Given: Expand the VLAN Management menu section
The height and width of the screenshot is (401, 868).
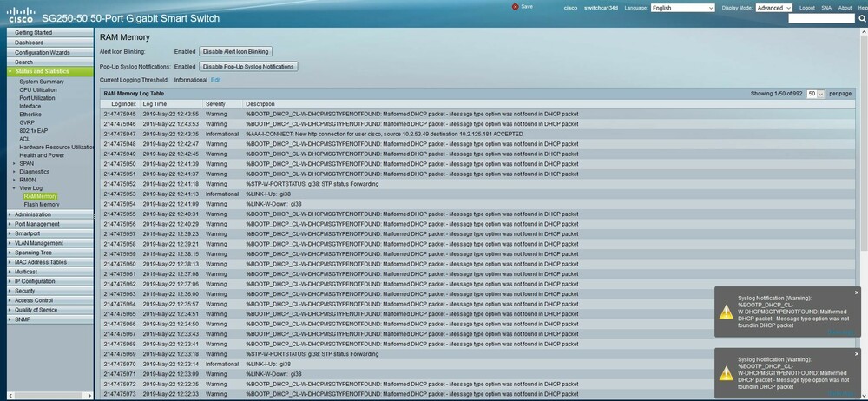Looking at the screenshot, I should 10,243.
